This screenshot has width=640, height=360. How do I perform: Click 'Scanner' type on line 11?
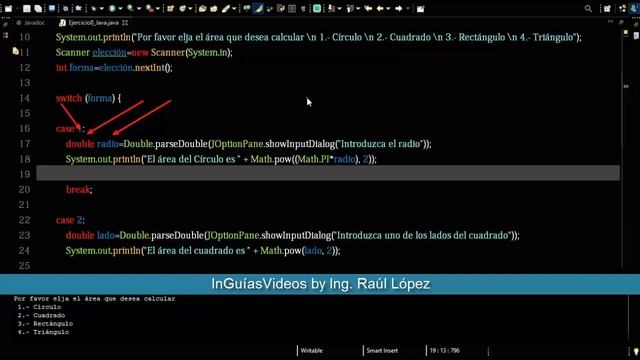coord(73,52)
